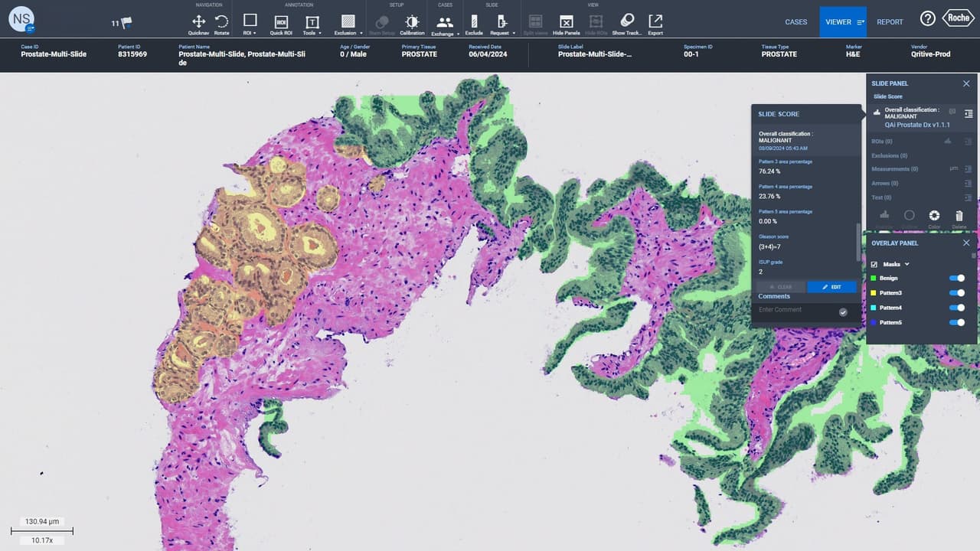
Task: Select the Exclusion annotation tool
Action: pyautogui.click(x=347, y=21)
